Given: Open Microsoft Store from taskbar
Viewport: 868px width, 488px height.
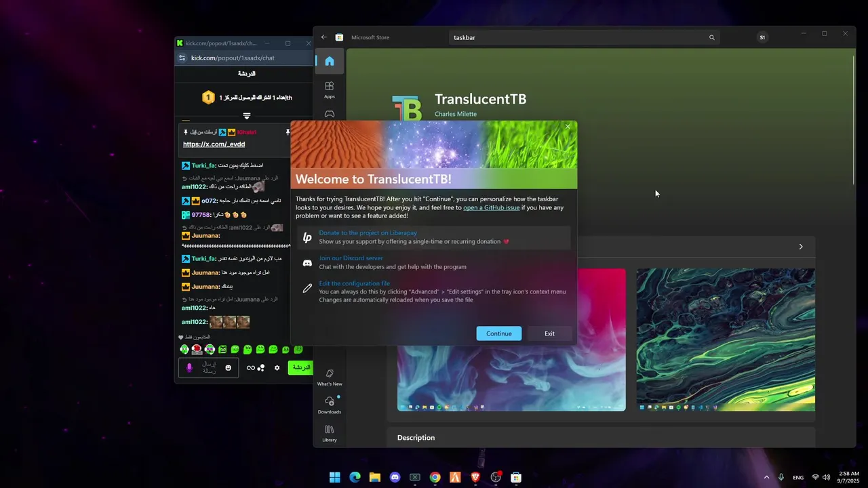Looking at the screenshot, I should pyautogui.click(x=516, y=477).
